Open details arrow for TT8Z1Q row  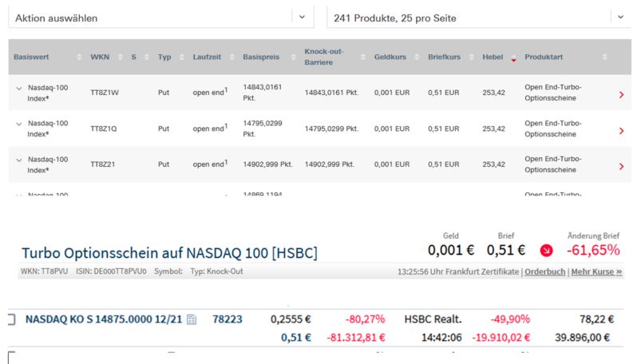[x=621, y=131]
